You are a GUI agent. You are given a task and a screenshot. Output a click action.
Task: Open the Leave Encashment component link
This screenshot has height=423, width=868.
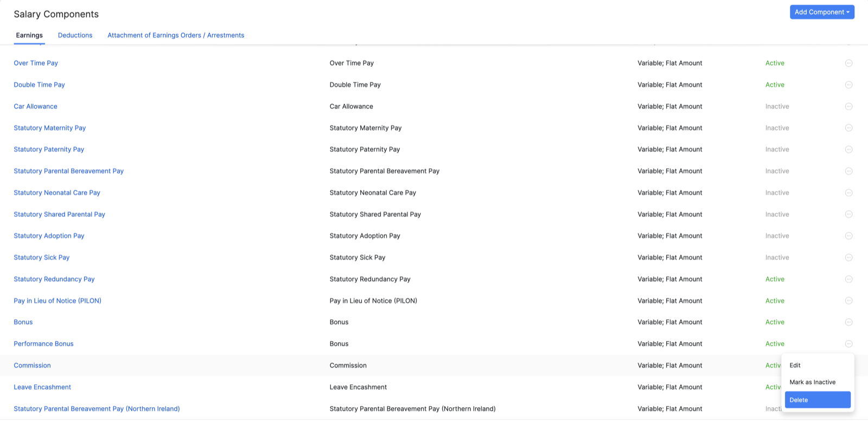click(42, 387)
